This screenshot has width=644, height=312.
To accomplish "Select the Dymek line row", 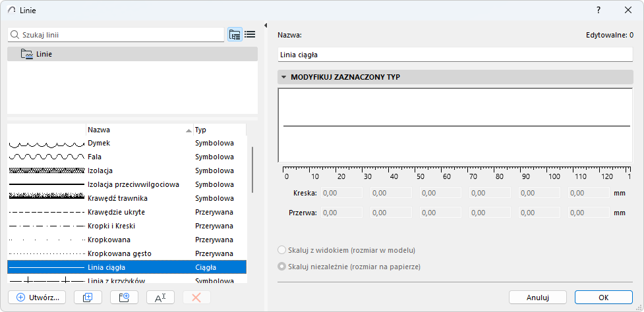I will [127, 143].
